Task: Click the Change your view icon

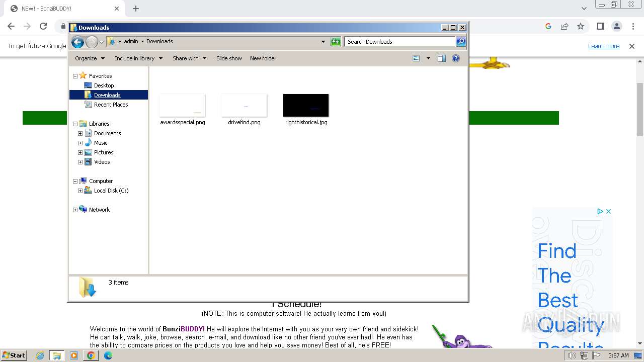Action: 416,58
